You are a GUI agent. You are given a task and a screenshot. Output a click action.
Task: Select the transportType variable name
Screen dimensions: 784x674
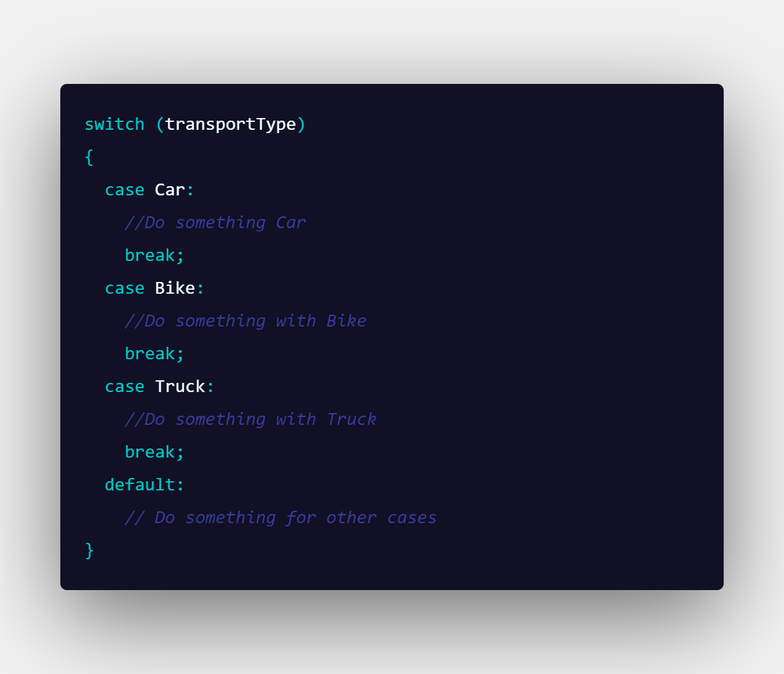(231, 125)
